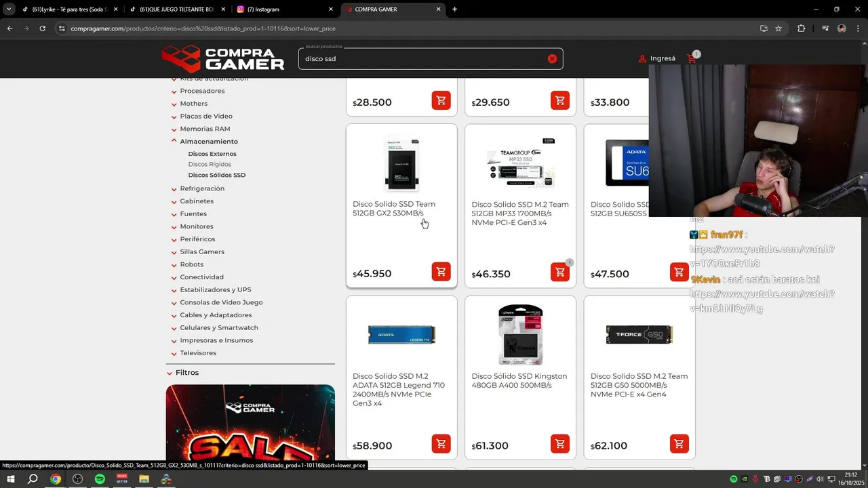Viewport: 868px width, 488px height.
Task: Select Discos Rígidos subcategory
Action: click(x=210, y=164)
